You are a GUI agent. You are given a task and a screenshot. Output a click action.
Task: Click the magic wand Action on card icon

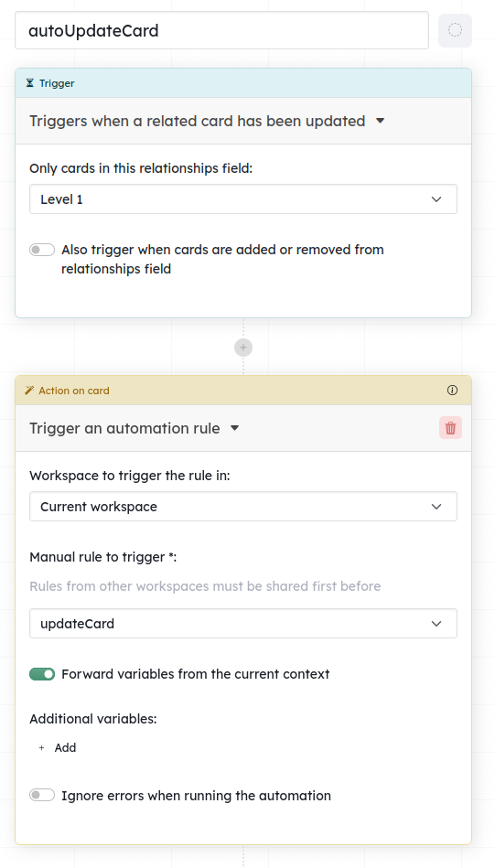[x=30, y=391]
